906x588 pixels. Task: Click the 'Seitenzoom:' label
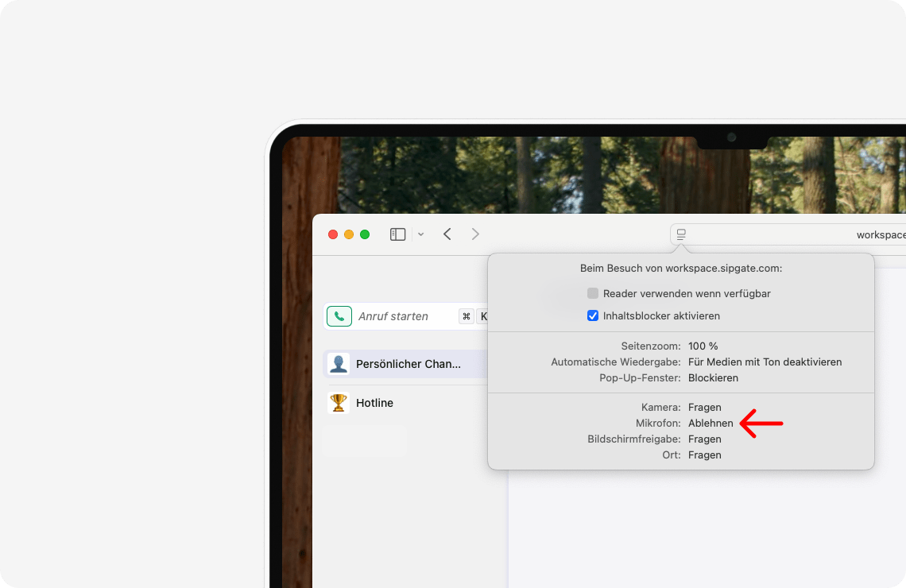click(651, 346)
